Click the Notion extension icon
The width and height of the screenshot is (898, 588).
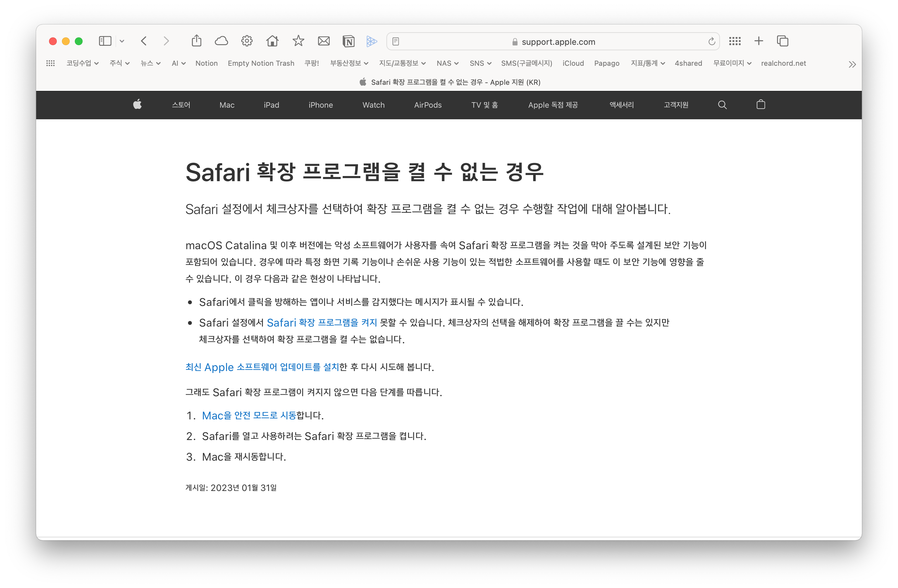click(348, 41)
